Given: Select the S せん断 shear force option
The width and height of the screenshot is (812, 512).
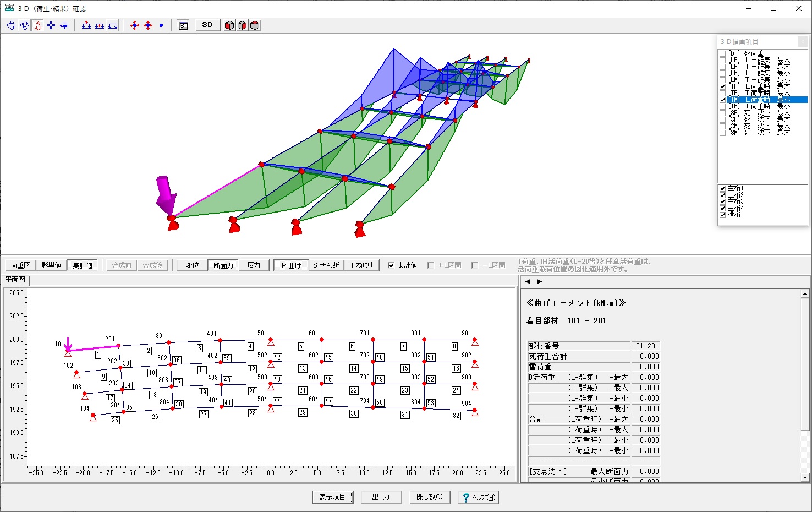Looking at the screenshot, I should click(x=326, y=265).
